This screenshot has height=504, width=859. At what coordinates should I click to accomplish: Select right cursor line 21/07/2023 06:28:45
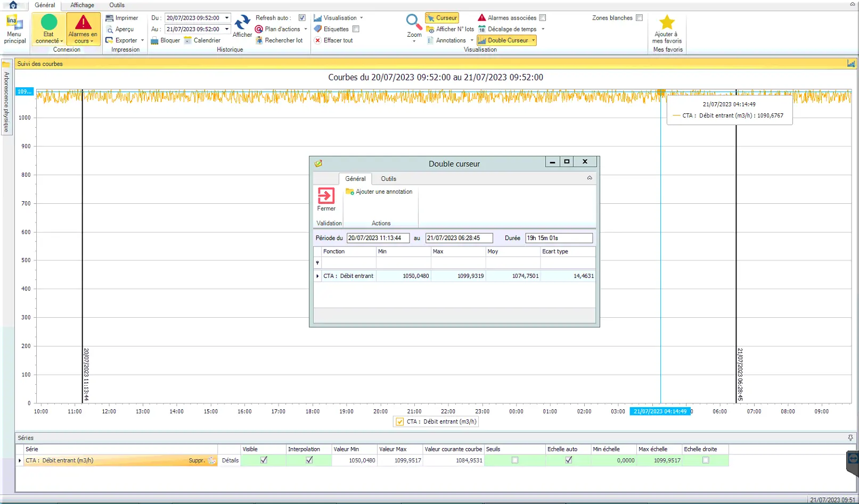[737, 246]
